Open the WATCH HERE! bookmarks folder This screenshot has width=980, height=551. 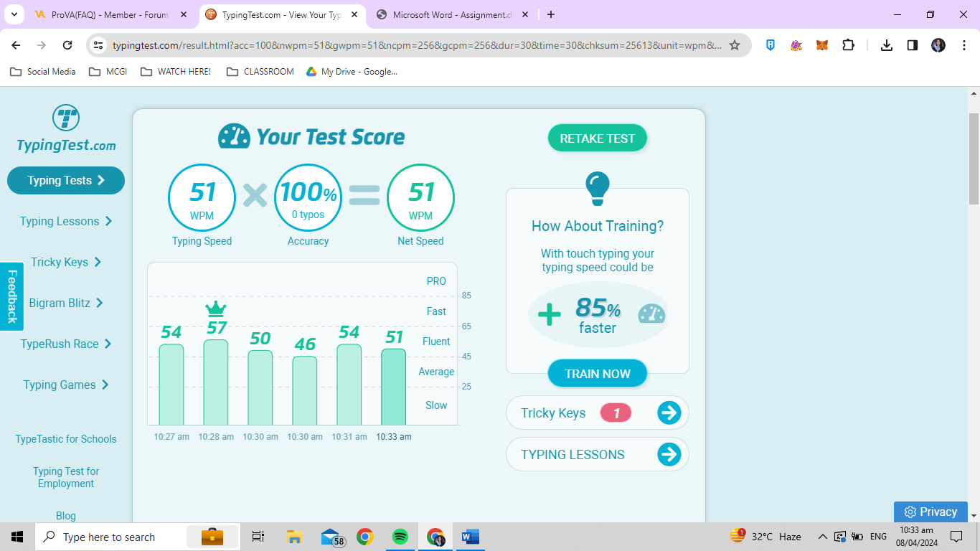pyautogui.click(x=176, y=72)
